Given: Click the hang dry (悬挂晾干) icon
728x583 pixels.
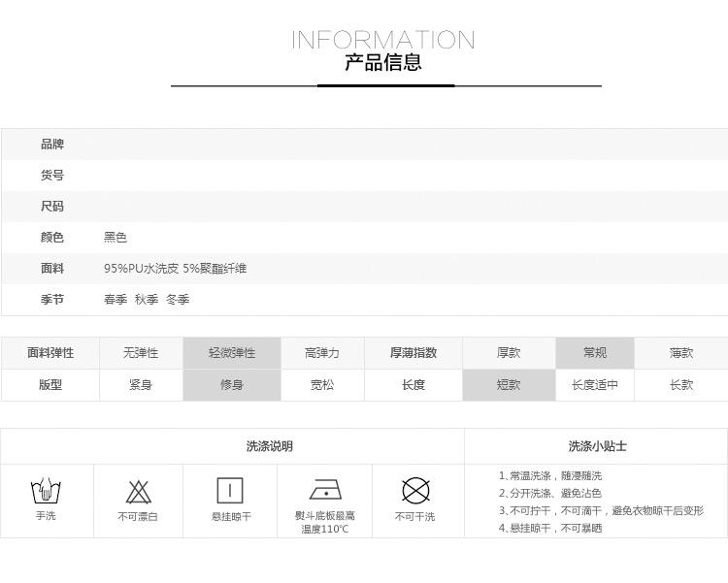Looking at the screenshot, I should coord(230,491).
